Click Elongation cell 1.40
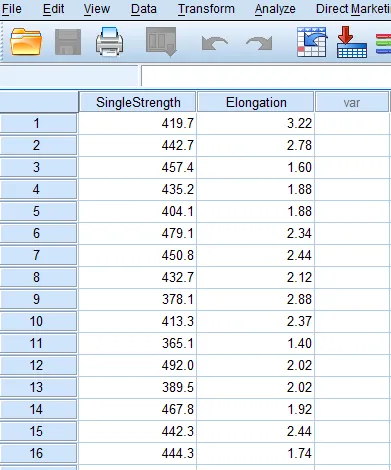 (256, 343)
